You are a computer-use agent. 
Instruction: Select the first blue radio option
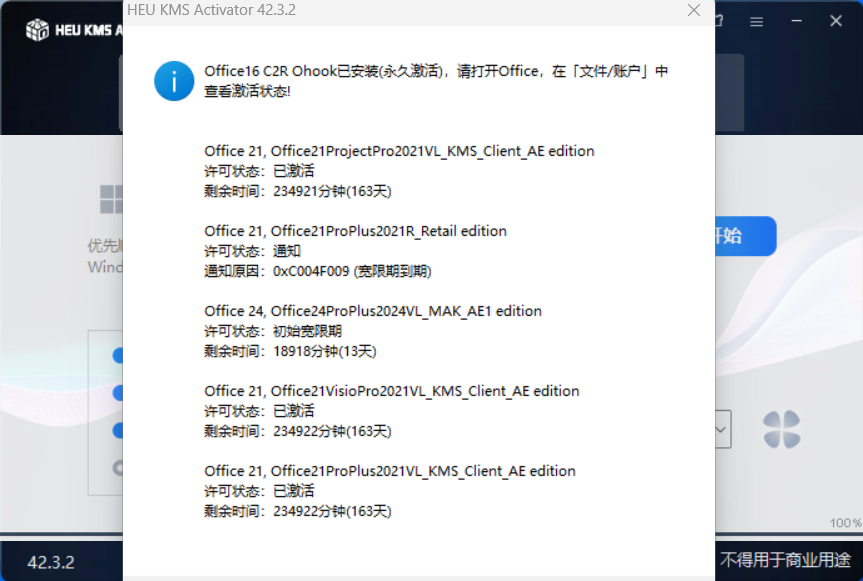tap(118, 355)
